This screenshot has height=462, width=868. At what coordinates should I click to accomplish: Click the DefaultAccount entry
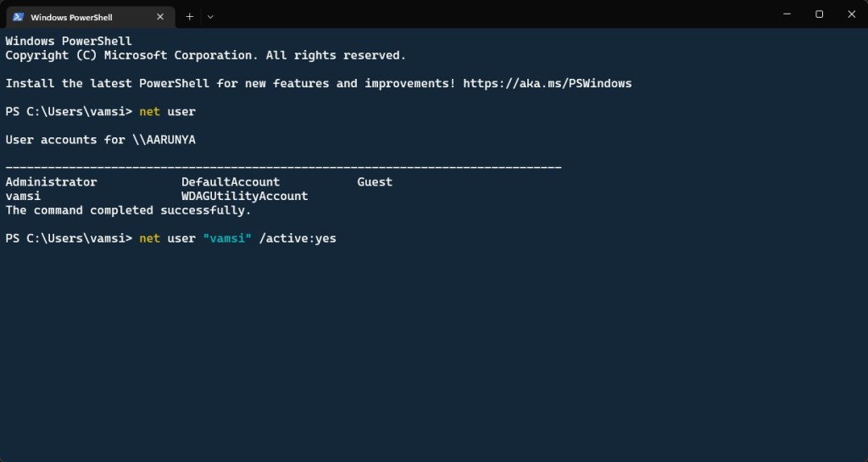pos(230,182)
